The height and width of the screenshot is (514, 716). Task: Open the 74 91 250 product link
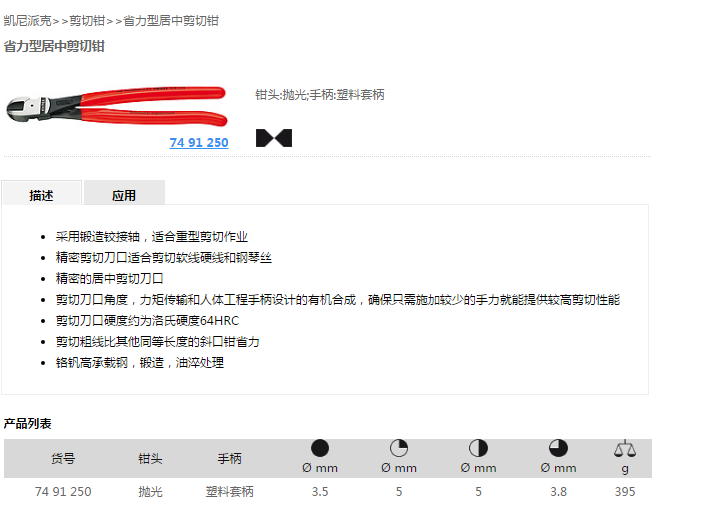click(199, 143)
